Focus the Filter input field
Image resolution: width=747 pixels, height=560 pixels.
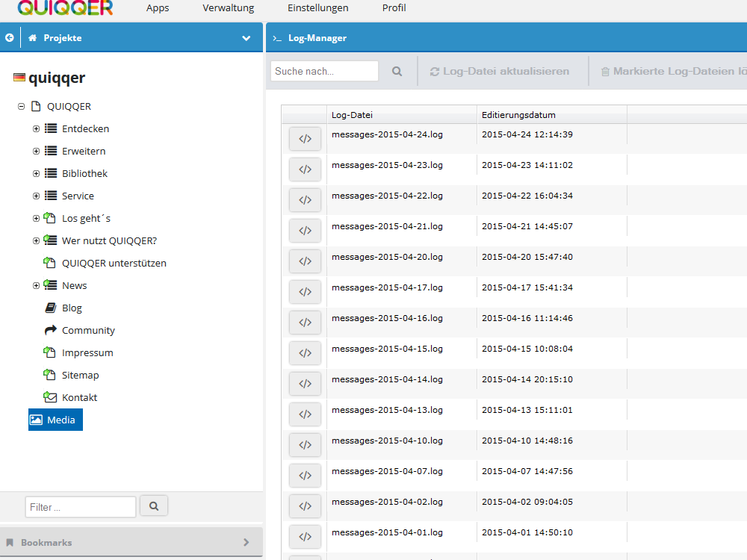pyautogui.click(x=81, y=507)
